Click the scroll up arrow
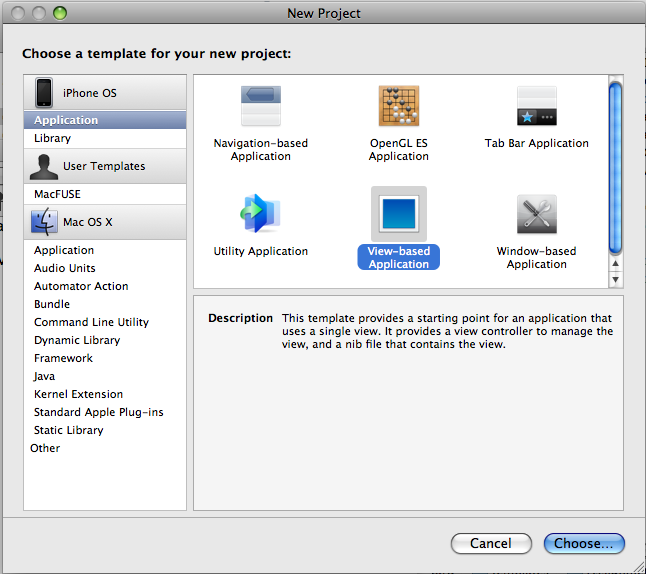Image resolution: width=646 pixels, height=574 pixels. 616,264
